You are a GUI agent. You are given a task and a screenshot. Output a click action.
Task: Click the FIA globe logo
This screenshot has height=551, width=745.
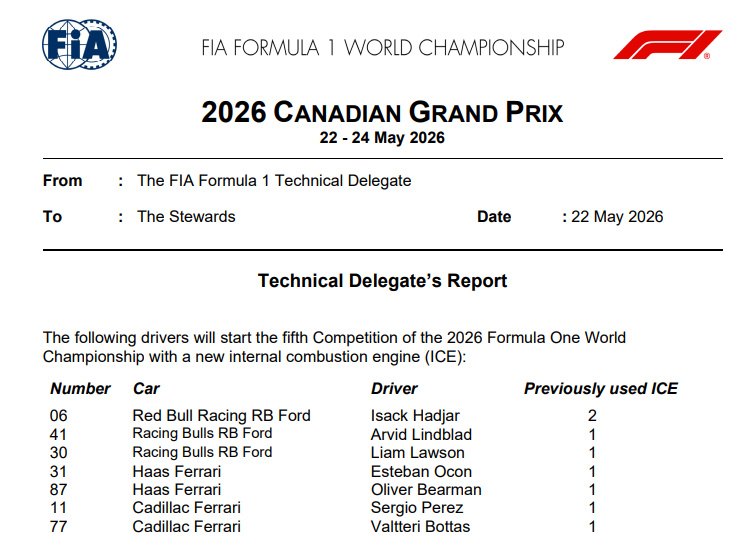79,44
